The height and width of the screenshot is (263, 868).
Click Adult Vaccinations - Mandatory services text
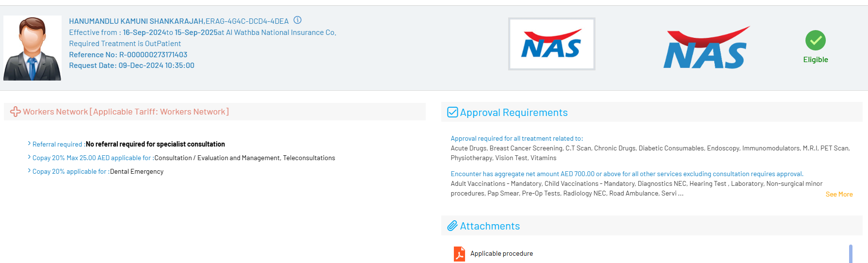coord(637,189)
